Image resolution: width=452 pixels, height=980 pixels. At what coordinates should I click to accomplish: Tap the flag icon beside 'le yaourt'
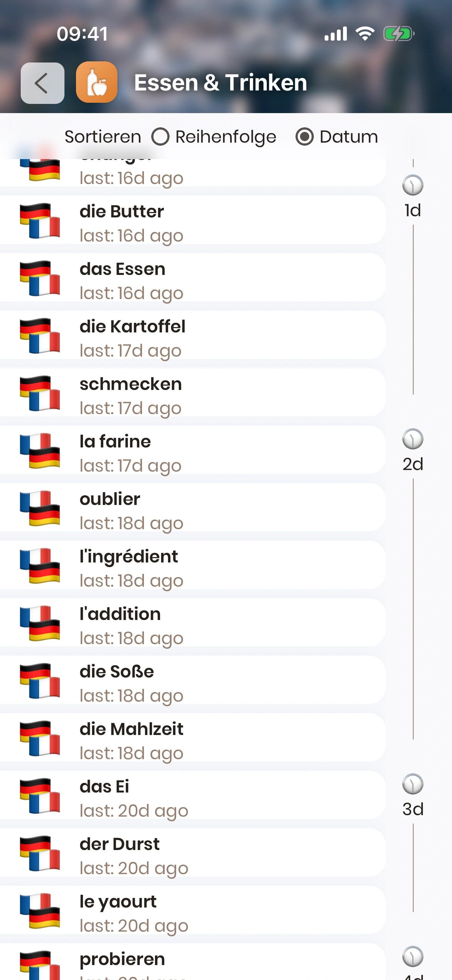40,911
